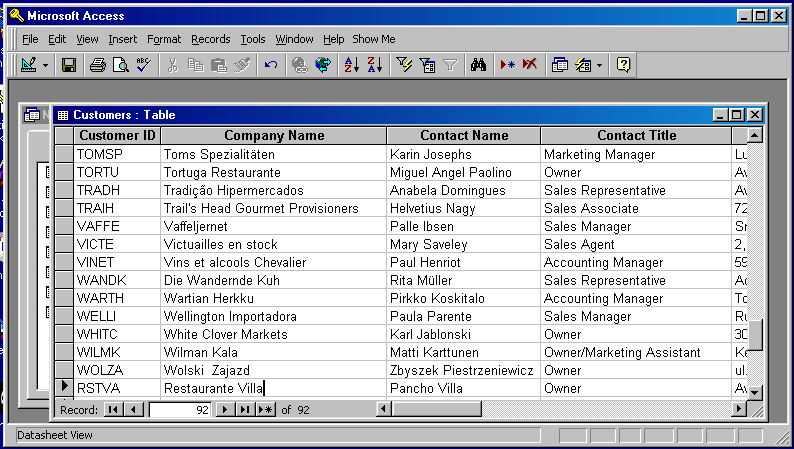Click the Company Name column header
Screen dimensions: 794x449
pos(273,135)
